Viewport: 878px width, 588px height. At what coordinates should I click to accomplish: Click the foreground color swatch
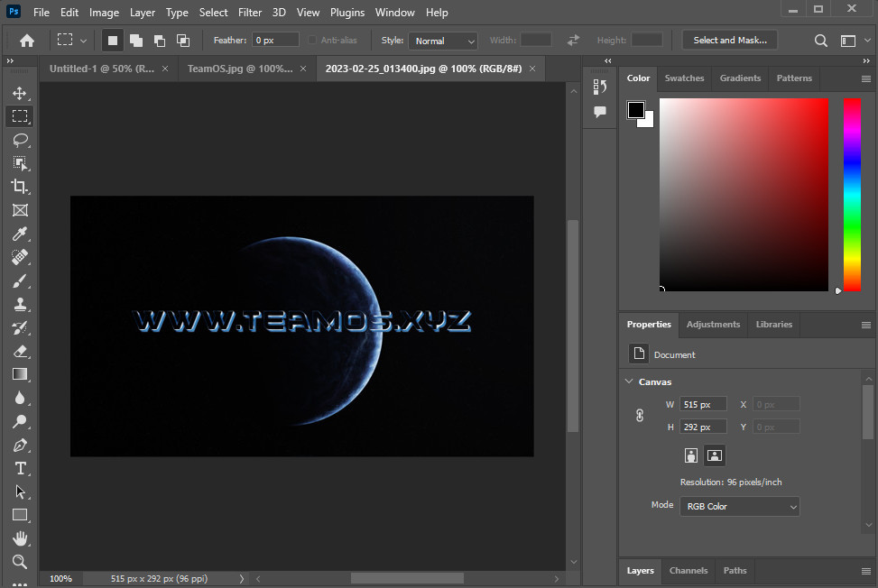pos(635,109)
